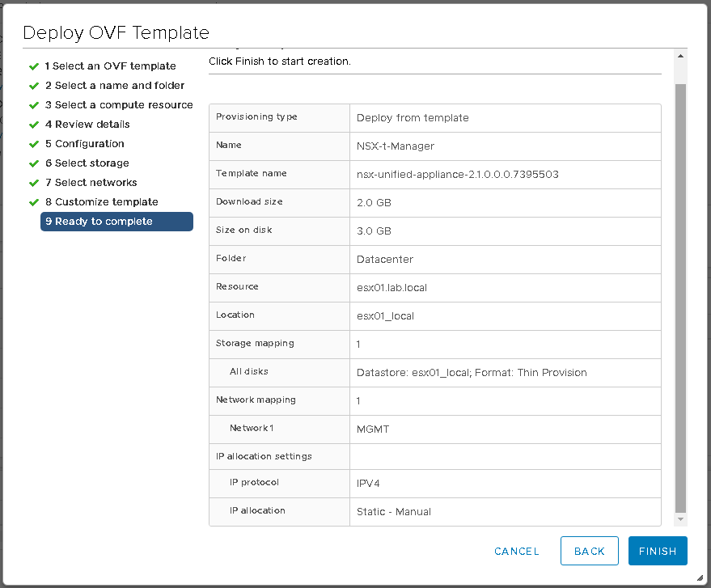Click the scrollbar up arrow in summary panel
This screenshot has width=711, height=588.
coord(680,56)
